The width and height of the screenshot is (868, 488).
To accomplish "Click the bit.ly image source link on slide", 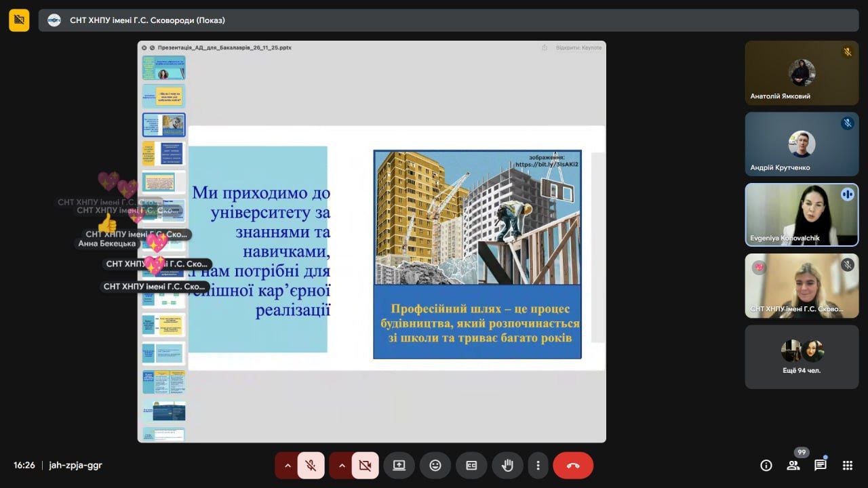I will (x=546, y=164).
